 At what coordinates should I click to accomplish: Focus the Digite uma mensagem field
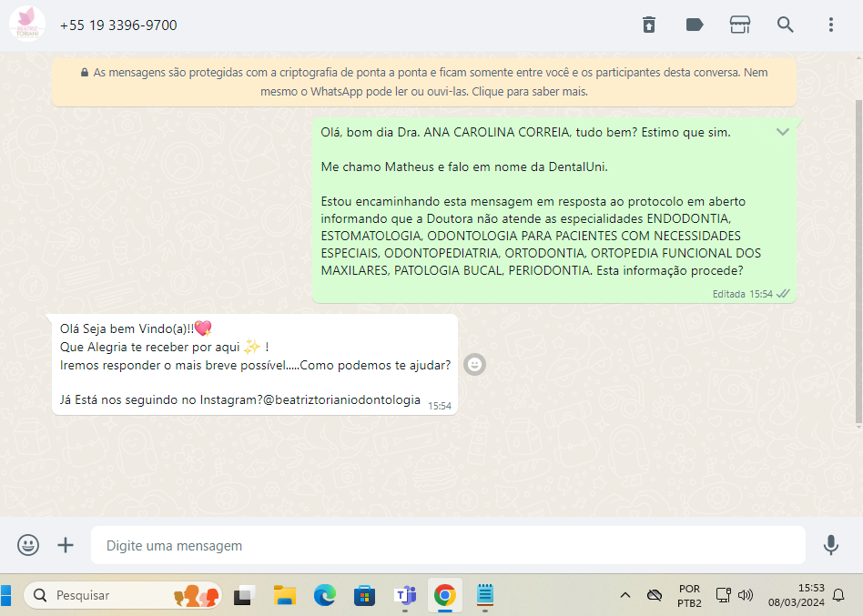448,545
